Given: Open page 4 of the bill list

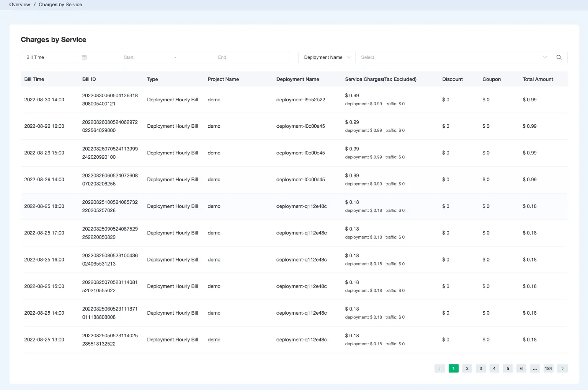Looking at the screenshot, I should click(494, 369).
